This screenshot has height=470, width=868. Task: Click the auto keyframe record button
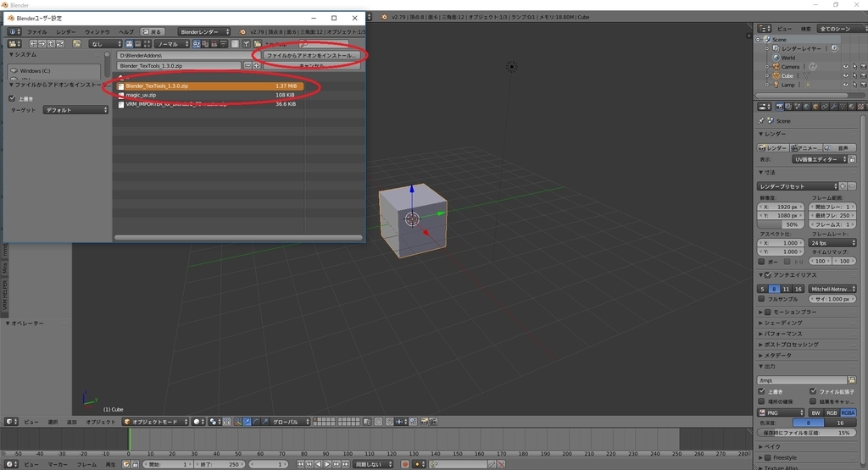click(x=404, y=464)
